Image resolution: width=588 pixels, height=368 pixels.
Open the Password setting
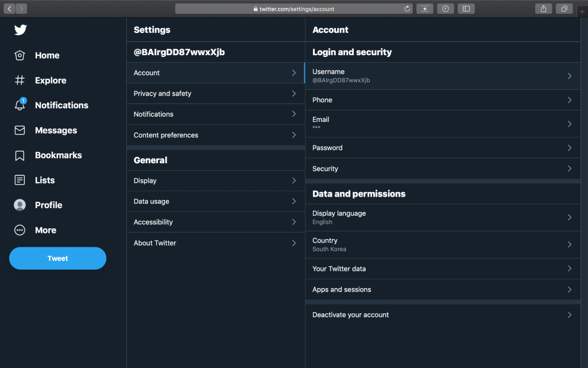pos(443,148)
